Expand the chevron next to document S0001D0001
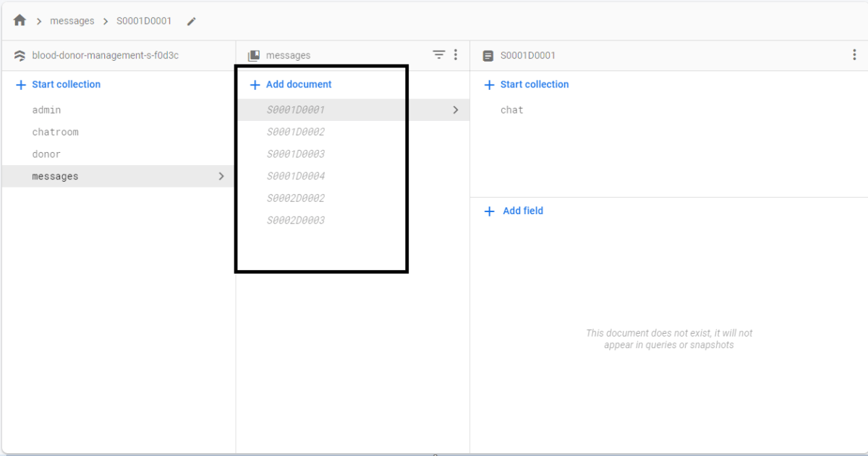 (x=456, y=109)
